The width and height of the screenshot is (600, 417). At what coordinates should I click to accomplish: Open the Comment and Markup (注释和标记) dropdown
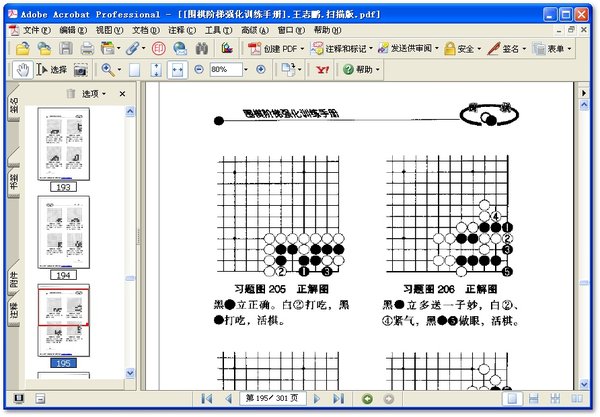tap(341, 49)
